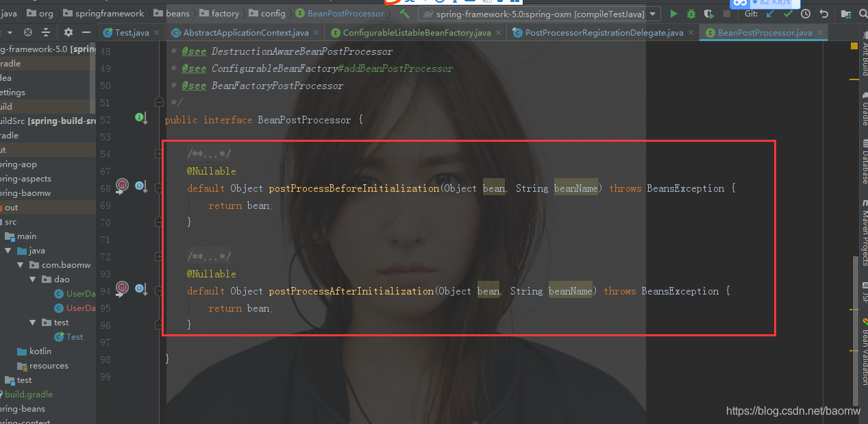Click the Scroll from Source target icon

28,32
